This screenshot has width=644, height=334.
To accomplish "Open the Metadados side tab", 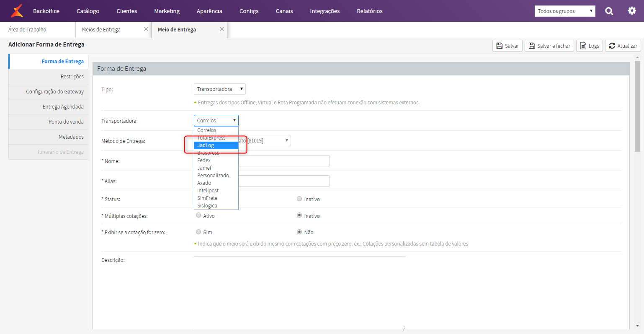I will [x=49, y=137].
